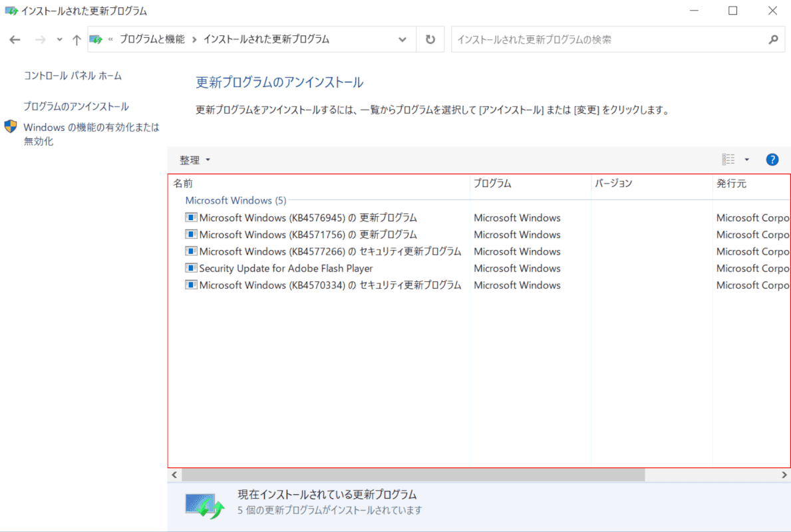The width and height of the screenshot is (791, 532).
Task: Click the icon next to KB4577266
Action: click(191, 251)
